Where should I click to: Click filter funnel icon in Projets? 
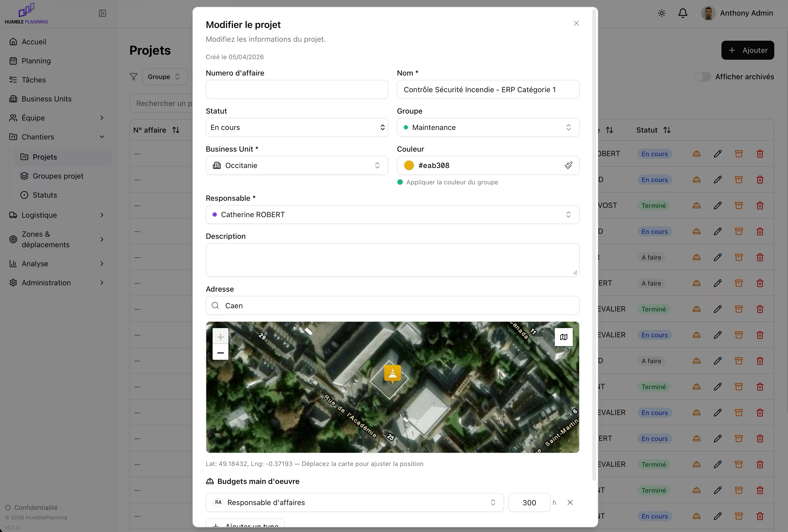click(x=134, y=77)
